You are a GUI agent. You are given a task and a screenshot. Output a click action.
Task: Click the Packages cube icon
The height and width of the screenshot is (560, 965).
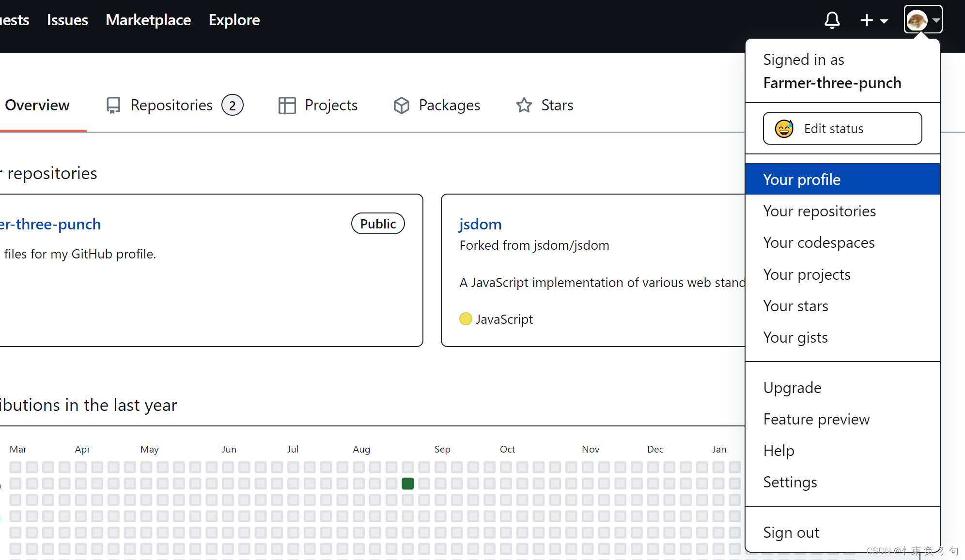(x=402, y=105)
